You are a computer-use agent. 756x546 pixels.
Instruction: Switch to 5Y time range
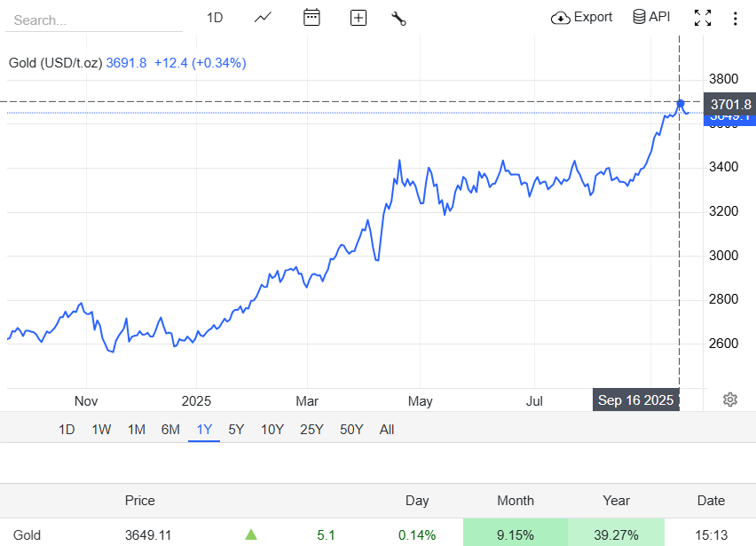236,430
